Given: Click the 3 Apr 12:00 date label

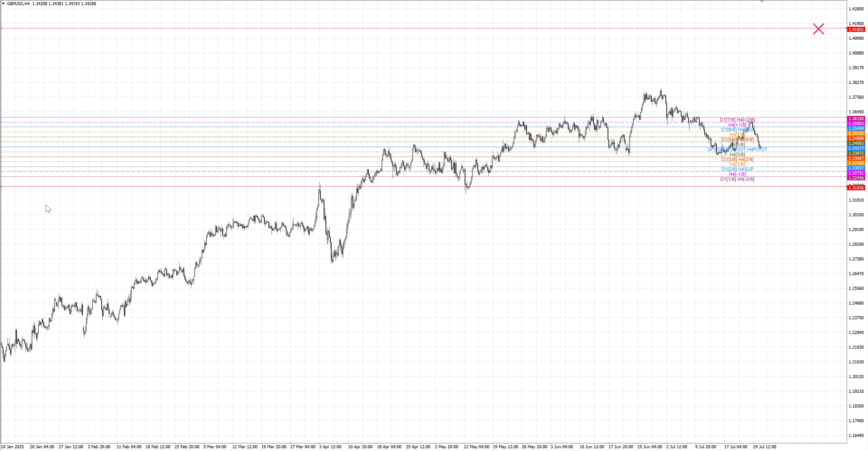Looking at the screenshot, I should [330, 447].
